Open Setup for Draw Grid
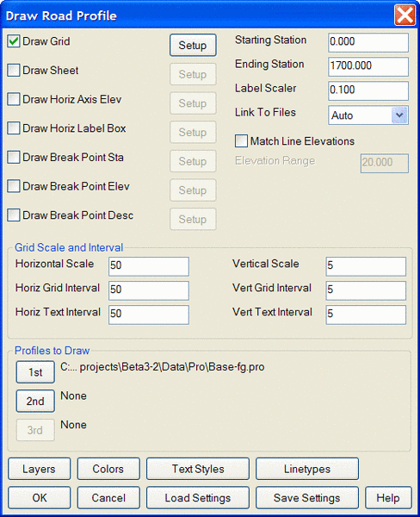420x517 pixels. click(x=193, y=45)
